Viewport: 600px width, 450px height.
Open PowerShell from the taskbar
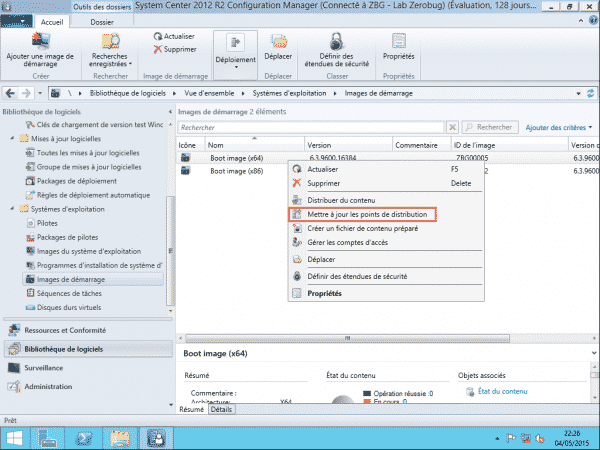pos(84,439)
